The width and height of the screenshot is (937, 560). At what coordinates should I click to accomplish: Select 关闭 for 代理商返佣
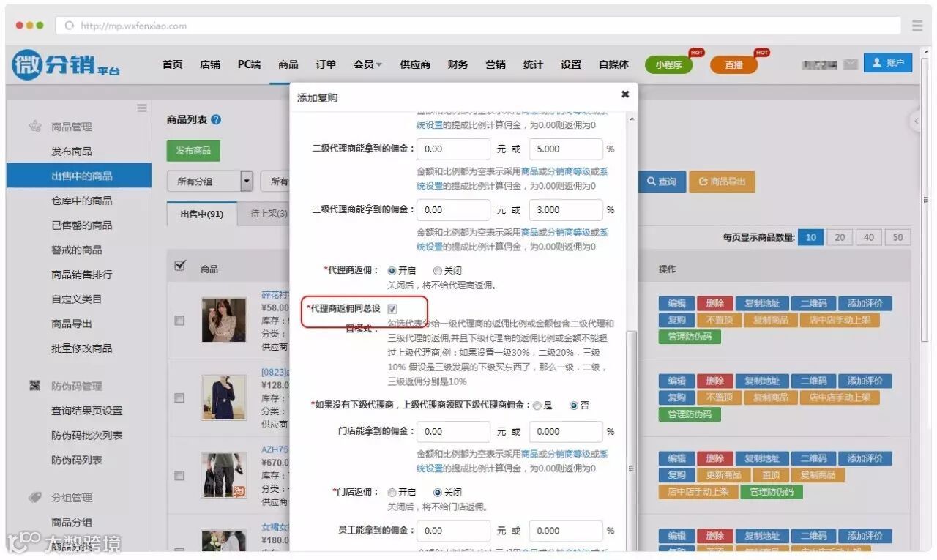click(x=438, y=270)
